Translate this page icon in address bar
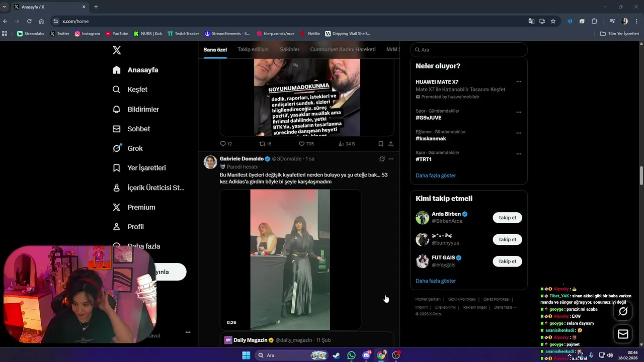This screenshot has height=362, width=644. tap(531, 21)
